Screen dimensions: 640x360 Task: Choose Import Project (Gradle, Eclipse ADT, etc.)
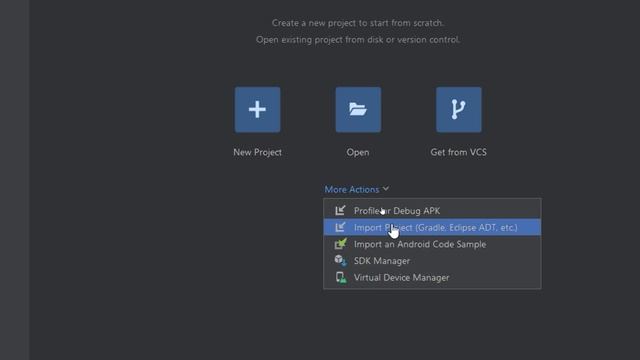pyautogui.click(x=432, y=227)
